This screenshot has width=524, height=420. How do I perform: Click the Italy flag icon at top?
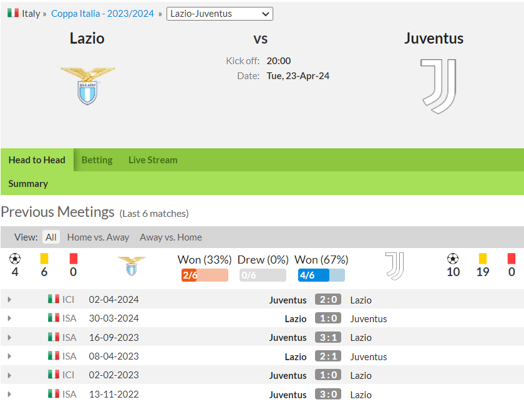13,13
